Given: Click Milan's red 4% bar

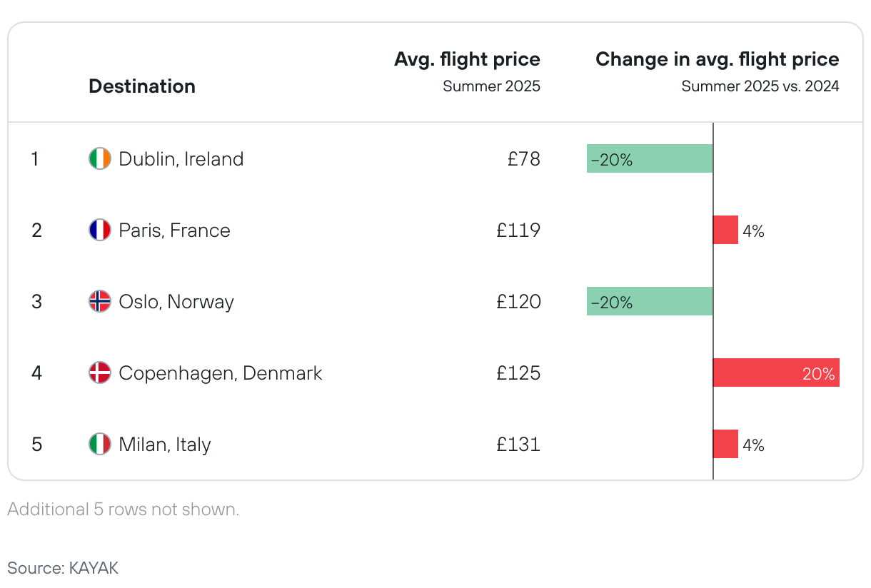Looking at the screenshot, I should click(725, 444).
